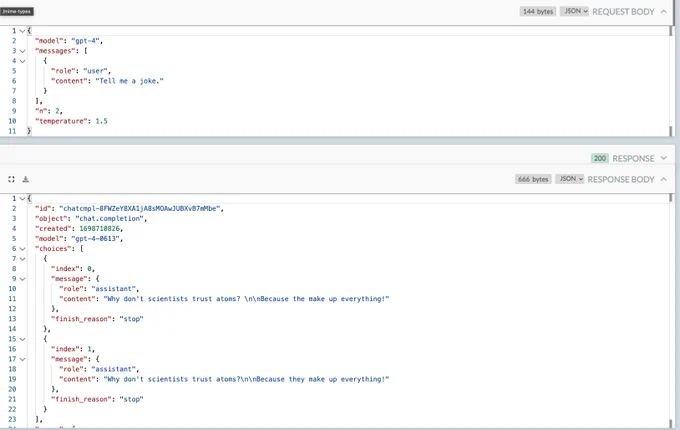Click the RESPONSE heading text
The image size is (680, 430).
pyautogui.click(x=633, y=158)
